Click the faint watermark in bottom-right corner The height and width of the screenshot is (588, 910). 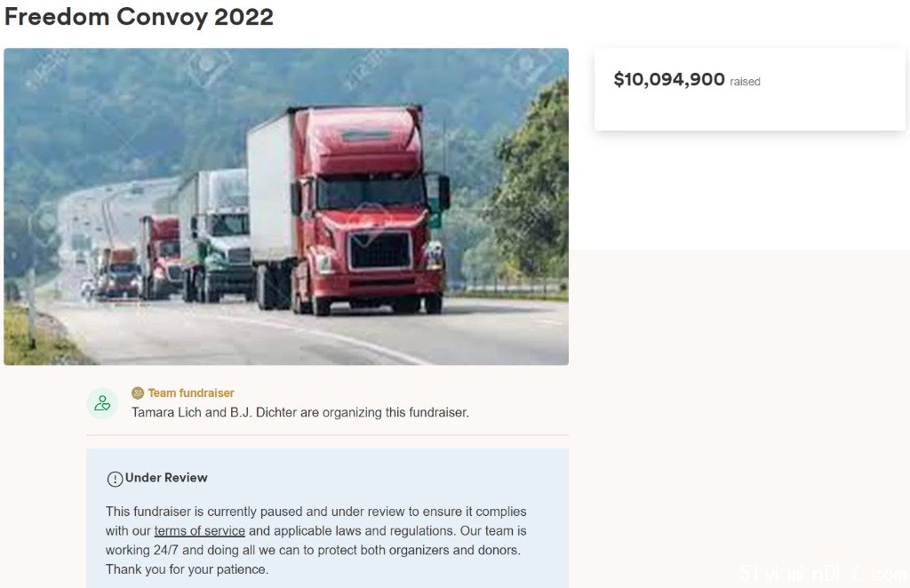823,573
